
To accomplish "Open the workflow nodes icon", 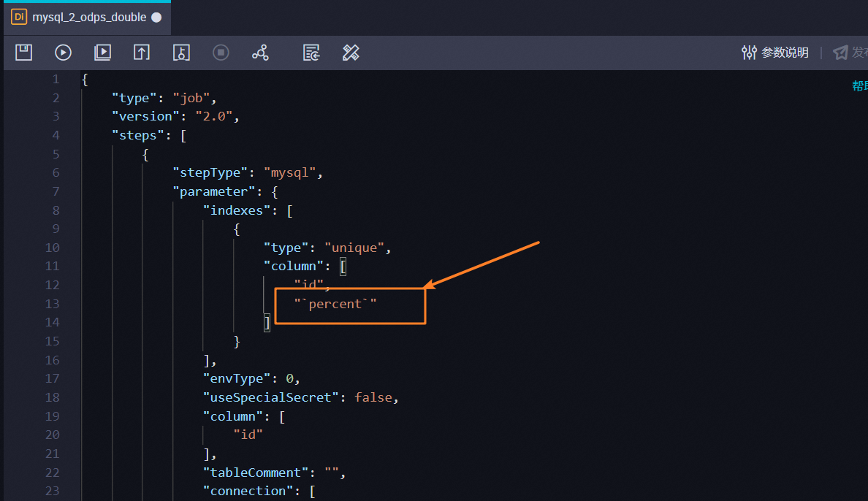I will tap(260, 53).
